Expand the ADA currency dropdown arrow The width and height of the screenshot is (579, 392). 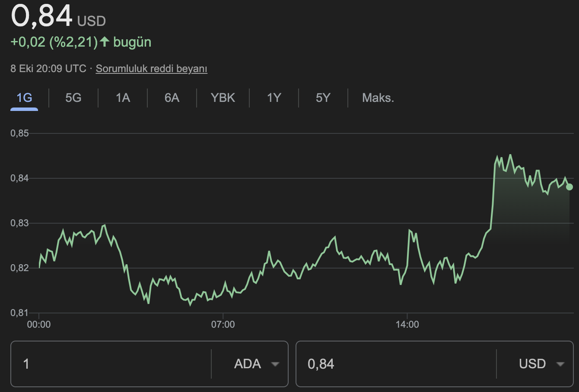pyautogui.click(x=275, y=364)
